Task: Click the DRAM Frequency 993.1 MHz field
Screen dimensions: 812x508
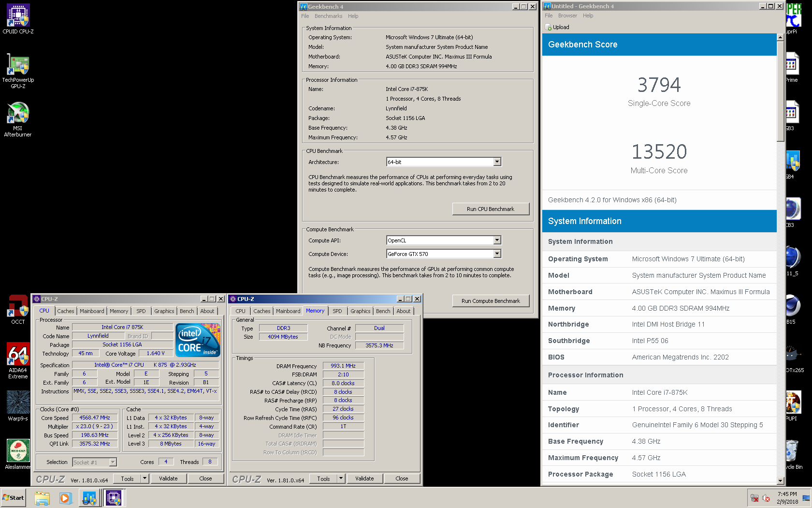Action: (343, 366)
